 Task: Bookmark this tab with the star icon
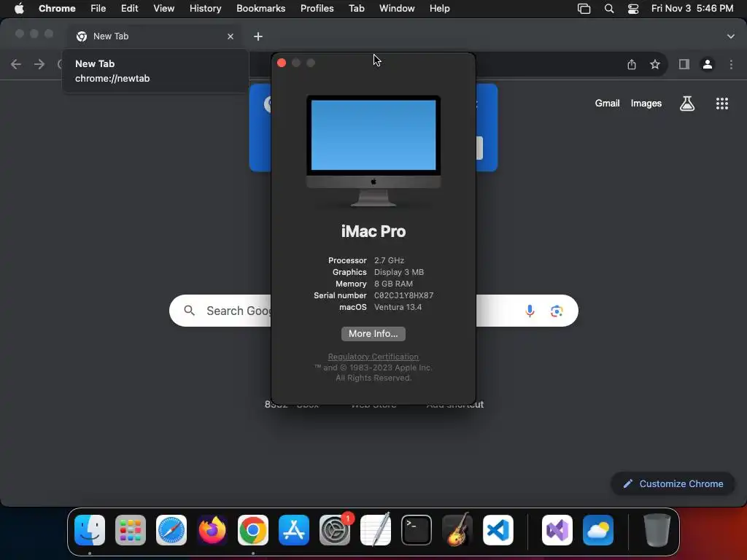click(655, 64)
